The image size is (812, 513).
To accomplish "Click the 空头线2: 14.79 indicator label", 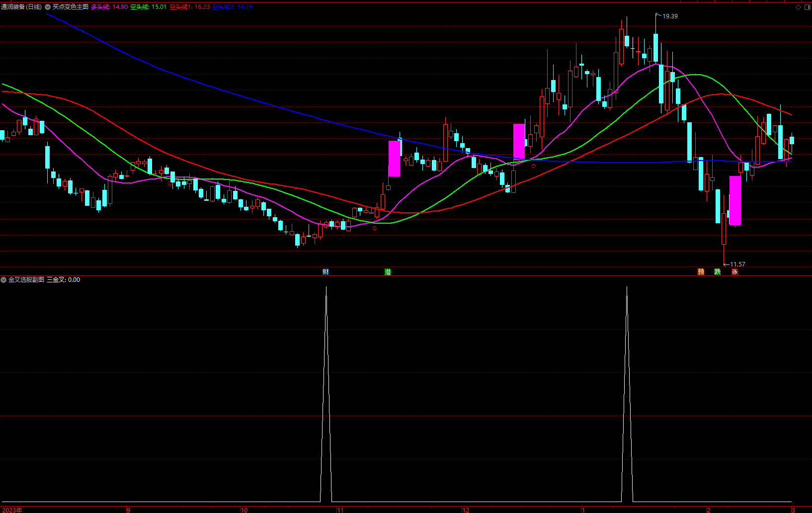I will 232,7.
